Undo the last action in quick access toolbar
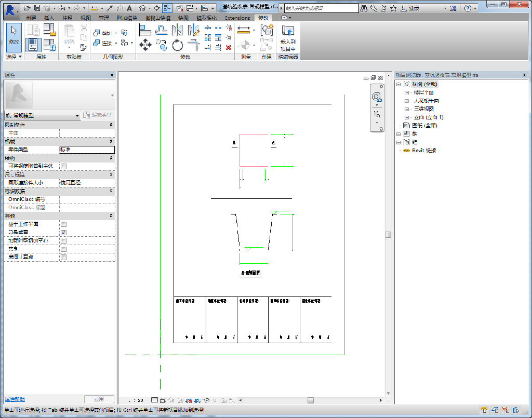Screen dimensions: 532x418 coord(62,8)
